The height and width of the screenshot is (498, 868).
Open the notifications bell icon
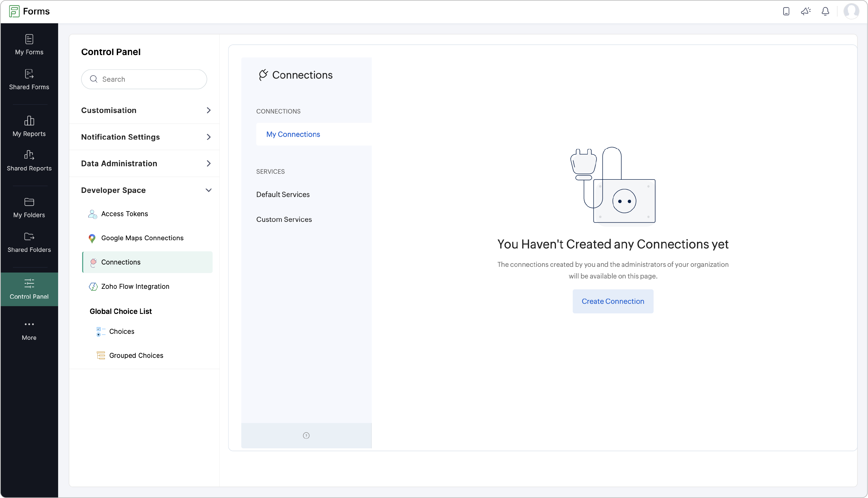(x=825, y=11)
